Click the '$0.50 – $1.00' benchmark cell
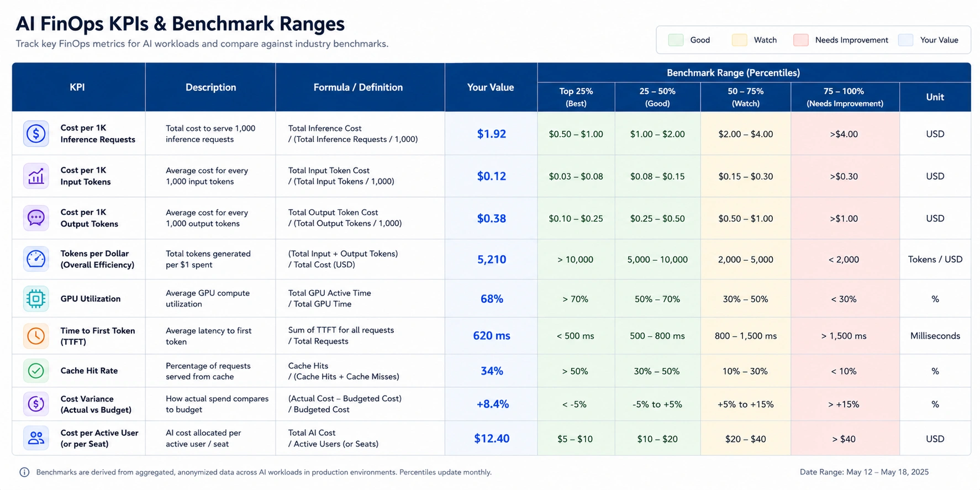The height and width of the screenshot is (490, 980). pyautogui.click(x=576, y=134)
